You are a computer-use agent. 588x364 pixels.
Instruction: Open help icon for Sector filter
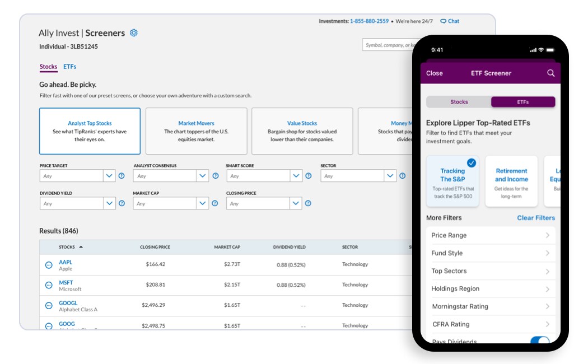[x=403, y=176]
